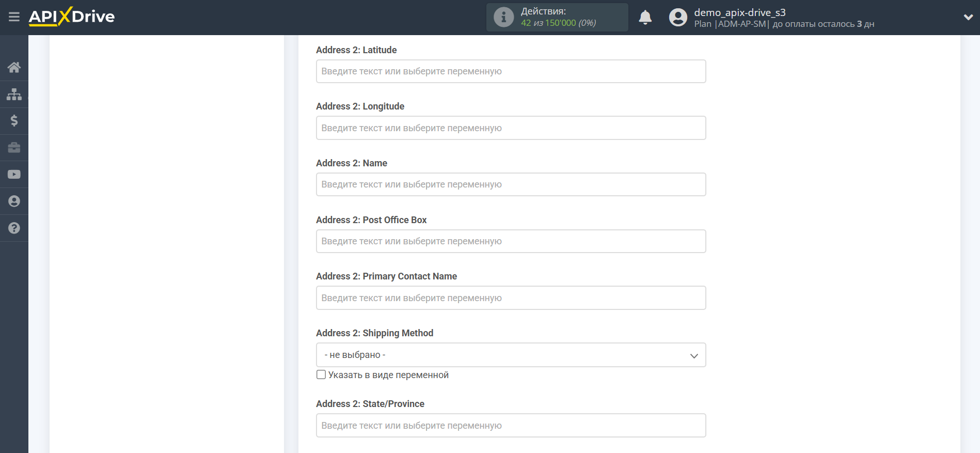This screenshot has height=453, width=980.
Task: Open the demo_apix-drive_s3 account avatar
Action: [x=678, y=18]
